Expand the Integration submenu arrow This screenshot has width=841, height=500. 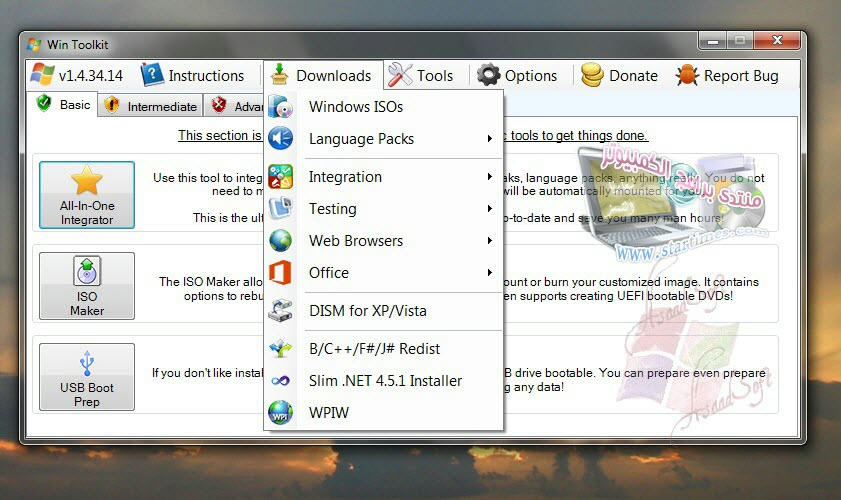pyautogui.click(x=489, y=177)
